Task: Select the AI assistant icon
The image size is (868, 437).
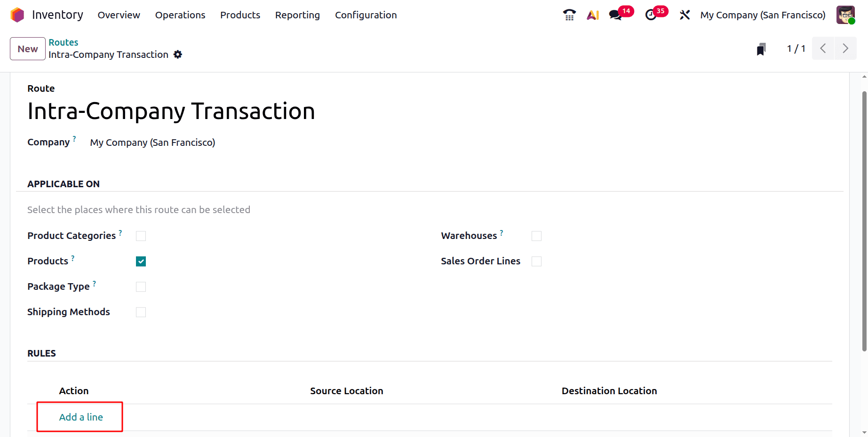Action: coord(592,15)
